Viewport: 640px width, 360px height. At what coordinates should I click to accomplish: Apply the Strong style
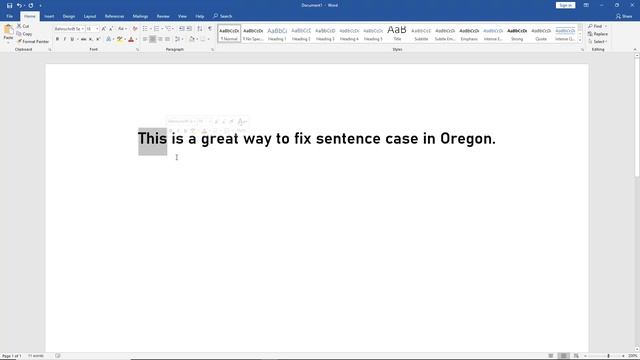coord(517,33)
